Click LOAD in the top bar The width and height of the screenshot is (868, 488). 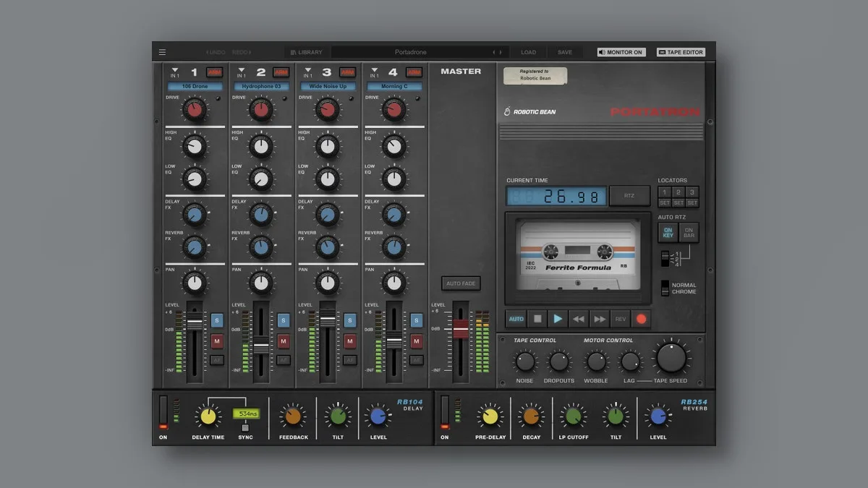pos(529,52)
